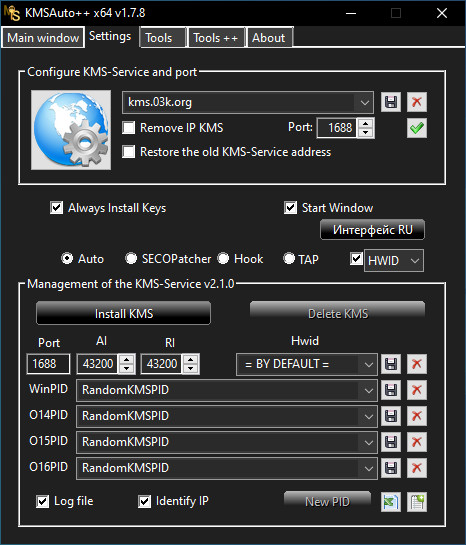
Task: Increase the RI value 43200
Action: coord(190,360)
